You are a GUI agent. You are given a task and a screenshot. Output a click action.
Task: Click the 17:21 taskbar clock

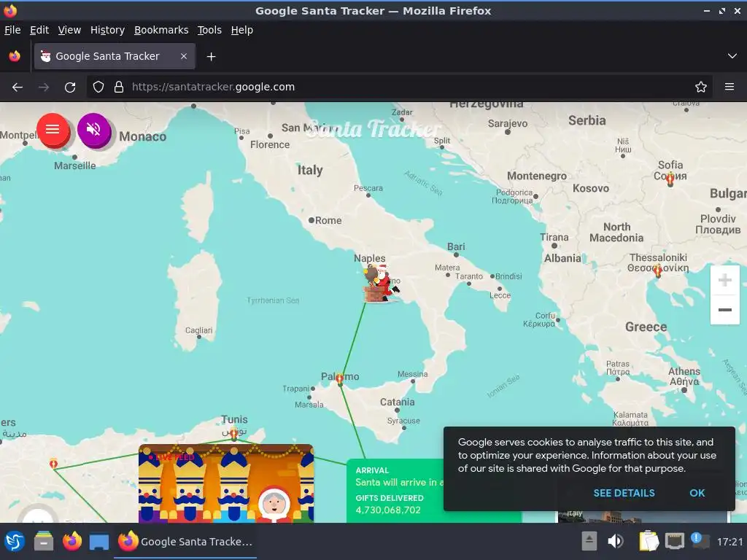tap(729, 542)
